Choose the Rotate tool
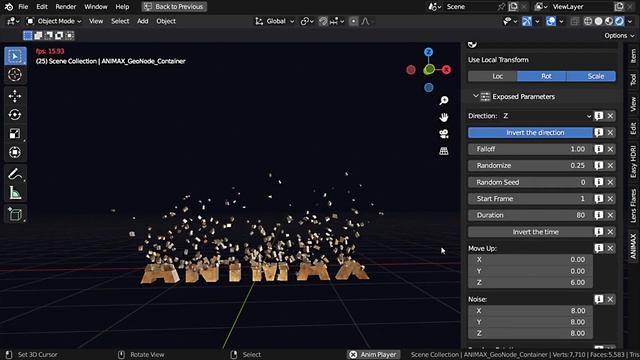This screenshot has width=640, height=360. [15, 115]
